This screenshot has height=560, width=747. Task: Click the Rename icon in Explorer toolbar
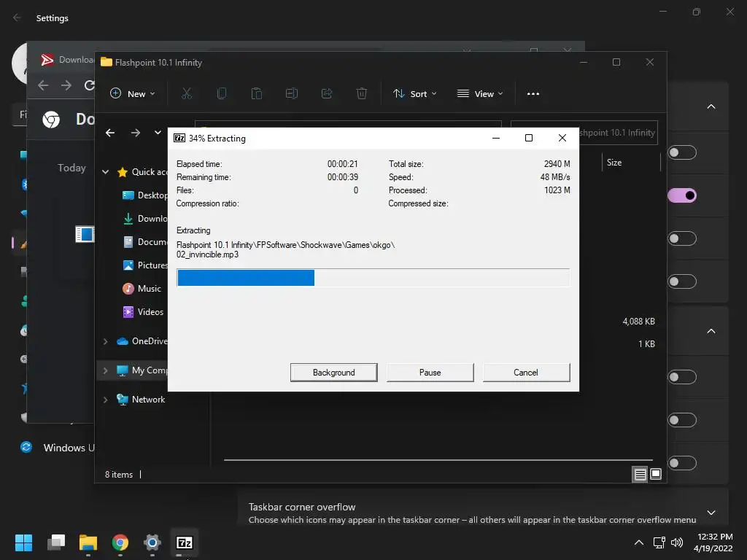click(292, 94)
